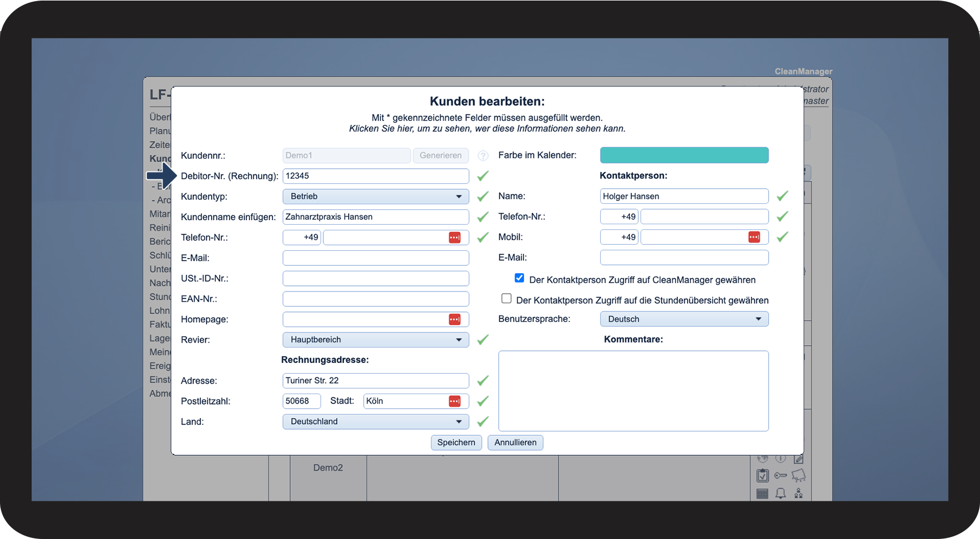Enable Stundenübersicht access checkbox
Screen dimensions: 980x539
pos(506,299)
